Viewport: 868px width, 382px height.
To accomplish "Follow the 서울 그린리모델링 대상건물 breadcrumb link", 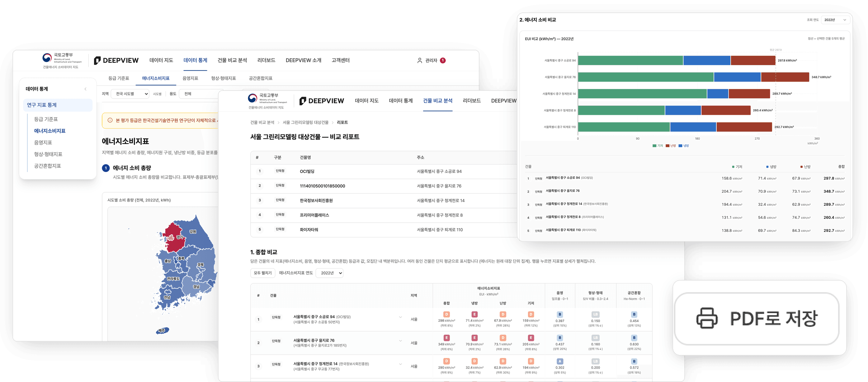I will pyautogui.click(x=305, y=123).
